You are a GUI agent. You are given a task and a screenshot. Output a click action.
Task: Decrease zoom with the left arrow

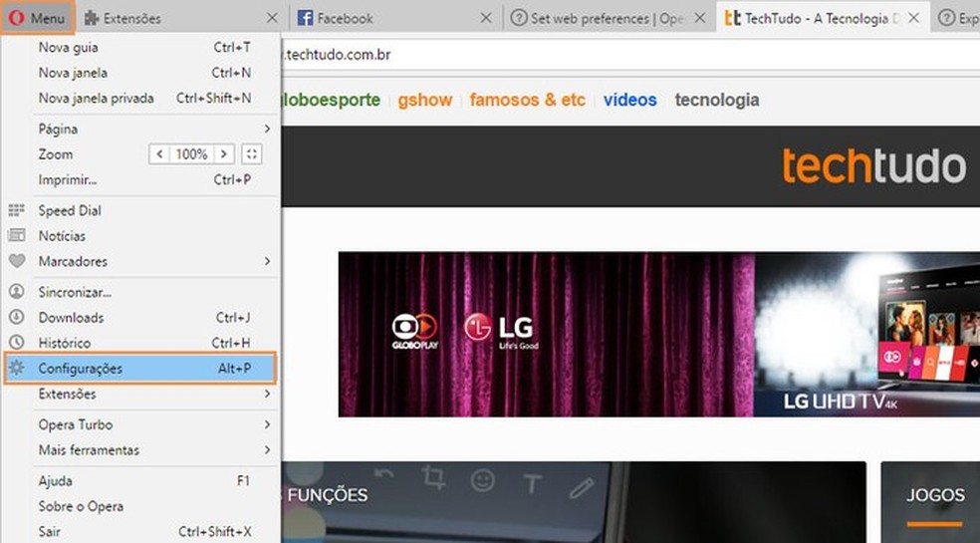coord(159,153)
